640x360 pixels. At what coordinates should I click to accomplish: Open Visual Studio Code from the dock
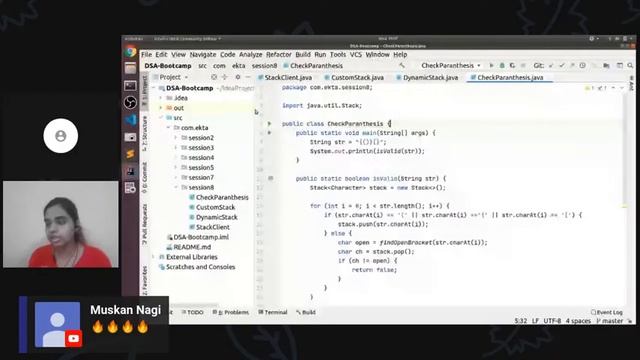pos(131,120)
